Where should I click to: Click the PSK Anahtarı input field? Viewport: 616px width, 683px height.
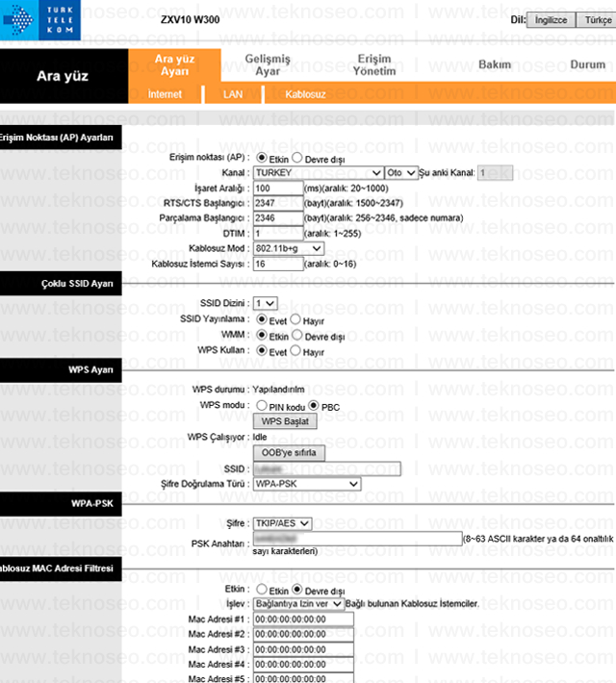click(x=357, y=539)
